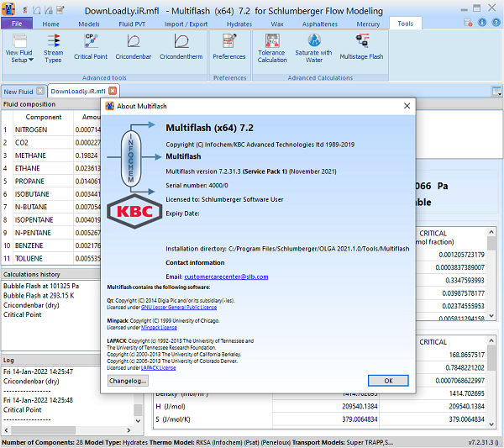This screenshot has width=504, height=448.
Task: Expand the View Fluid Setup dropdown
Action: pos(18,56)
